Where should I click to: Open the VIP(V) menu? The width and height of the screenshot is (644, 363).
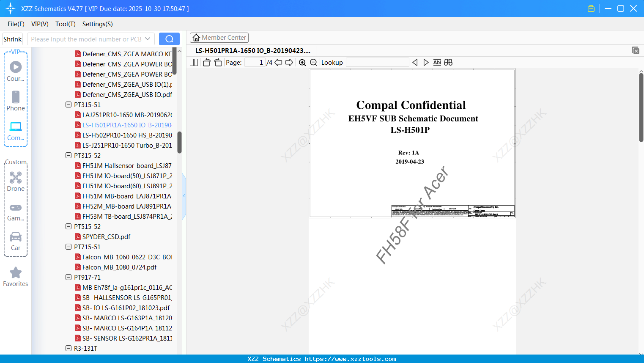(40, 24)
